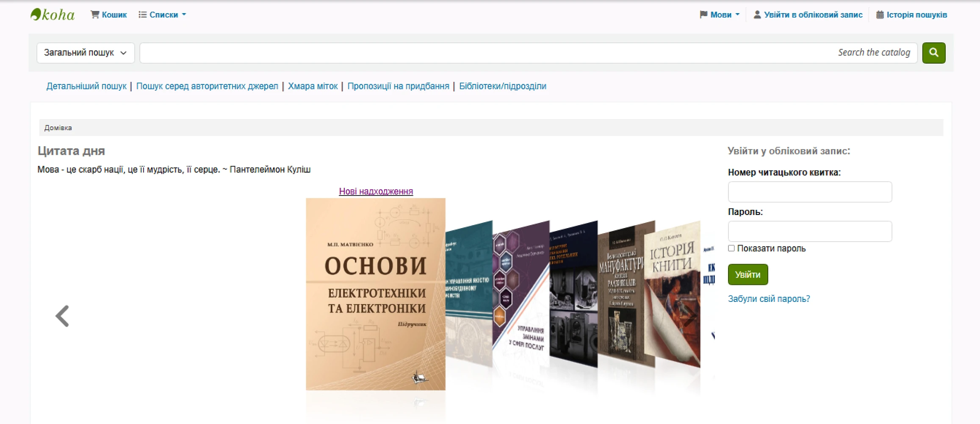Go to Хмара міток tag cloud
The image size is (980, 424).
[x=313, y=86]
